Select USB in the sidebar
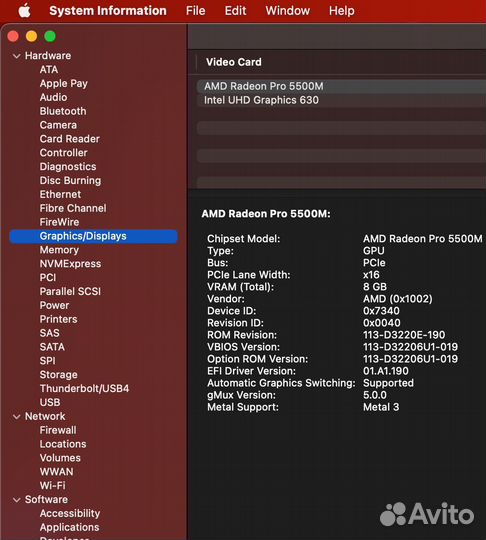Image resolution: width=486 pixels, height=540 pixels. click(x=50, y=402)
